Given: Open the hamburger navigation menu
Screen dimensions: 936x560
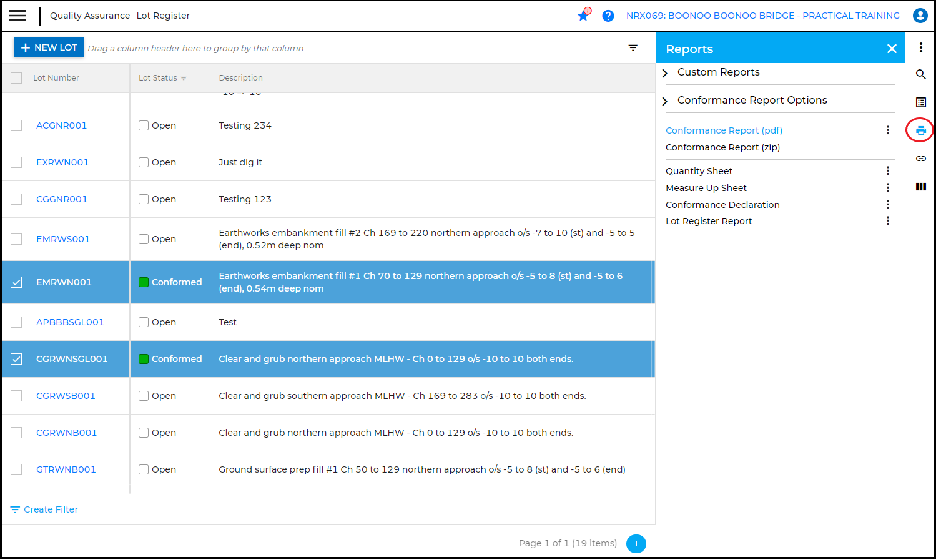Looking at the screenshot, I should [17, 16].
